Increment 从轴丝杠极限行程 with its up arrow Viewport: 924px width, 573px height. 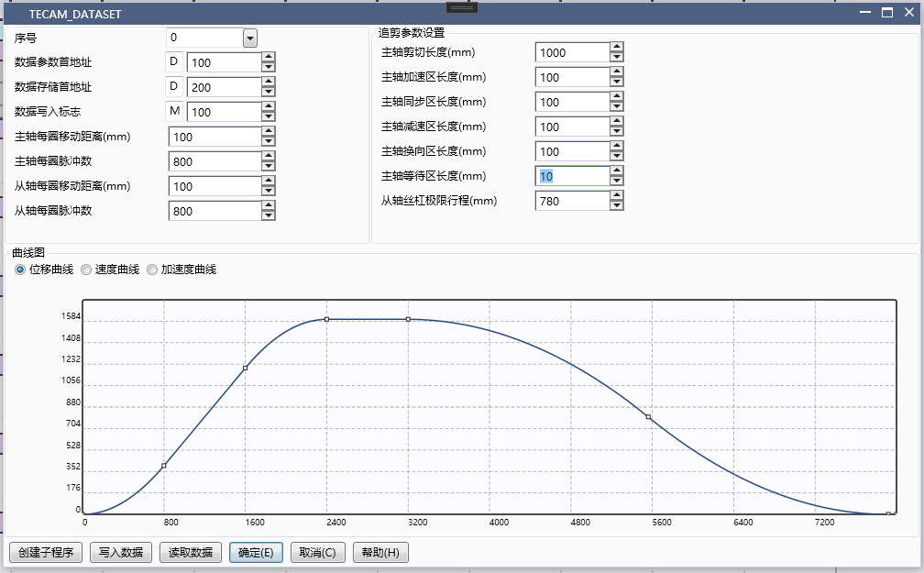617,196
